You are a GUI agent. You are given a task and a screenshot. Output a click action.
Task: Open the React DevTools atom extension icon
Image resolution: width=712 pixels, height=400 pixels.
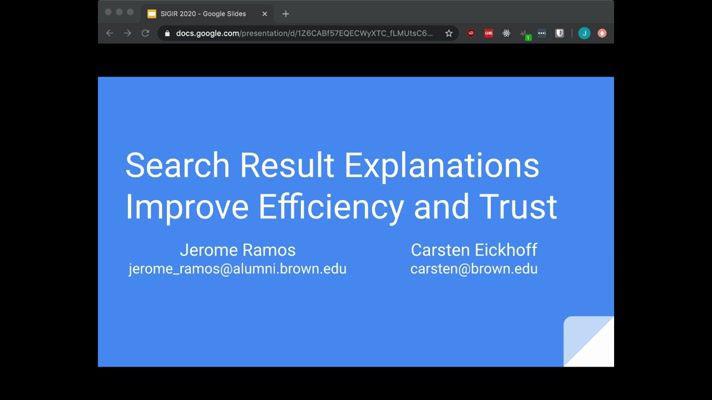[x=506, y=33]
